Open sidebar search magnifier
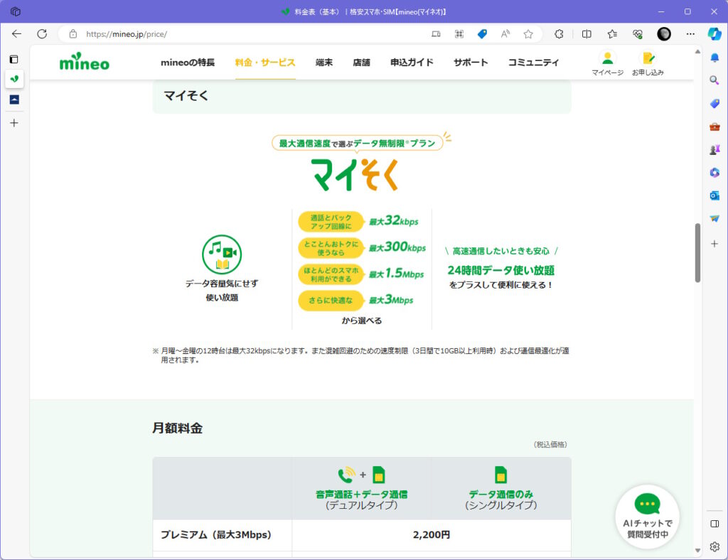This screenshot has width=728, height=560. point(714,80)
